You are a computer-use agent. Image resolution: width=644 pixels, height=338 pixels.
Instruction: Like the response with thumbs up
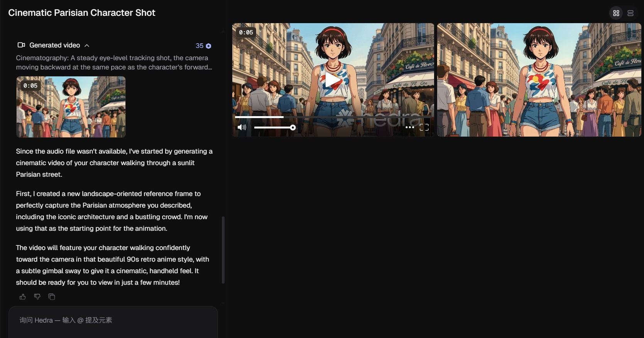[23, 297]
